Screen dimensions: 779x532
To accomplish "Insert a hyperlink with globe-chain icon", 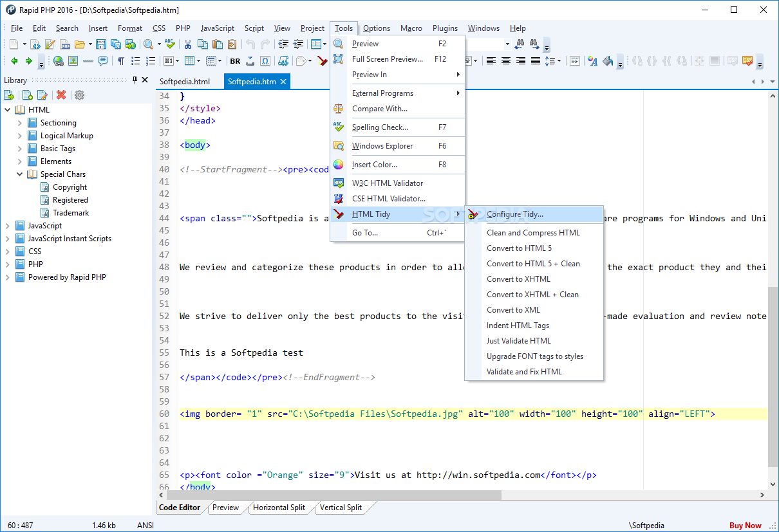I will pos(59,61).
